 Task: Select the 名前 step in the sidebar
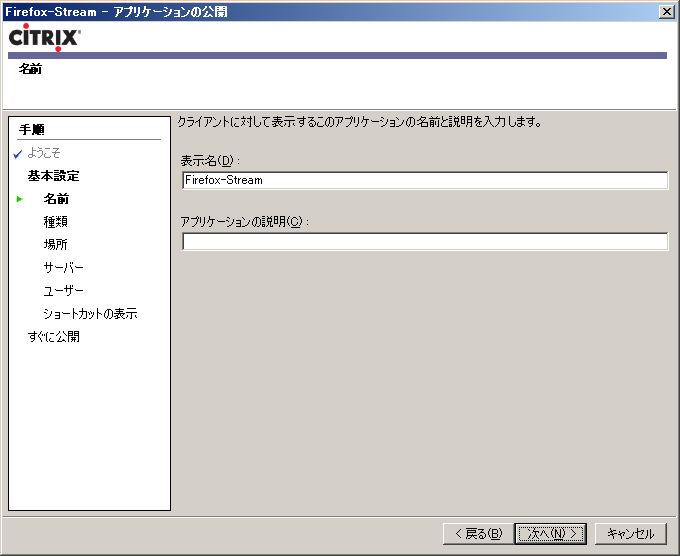(56, 199)
